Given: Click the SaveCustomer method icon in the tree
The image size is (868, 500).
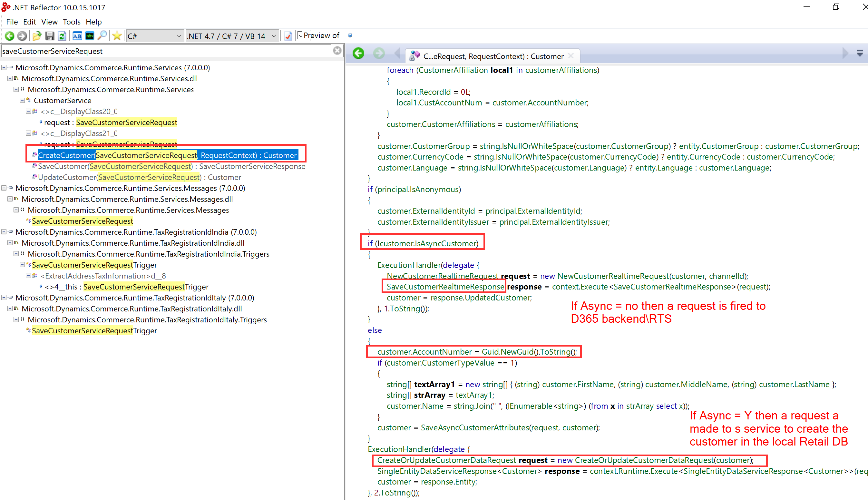Looking at the screenshot, I should 34,166.
